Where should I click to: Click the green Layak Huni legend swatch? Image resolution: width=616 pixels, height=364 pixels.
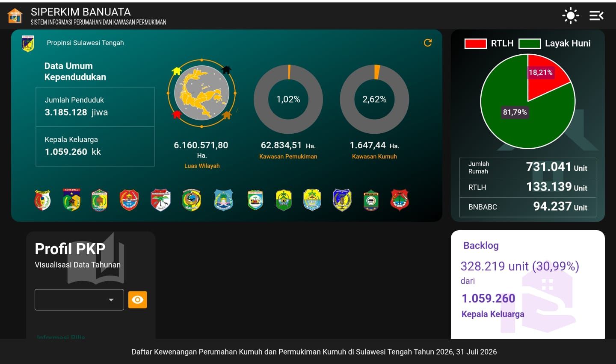click(530, 44)
